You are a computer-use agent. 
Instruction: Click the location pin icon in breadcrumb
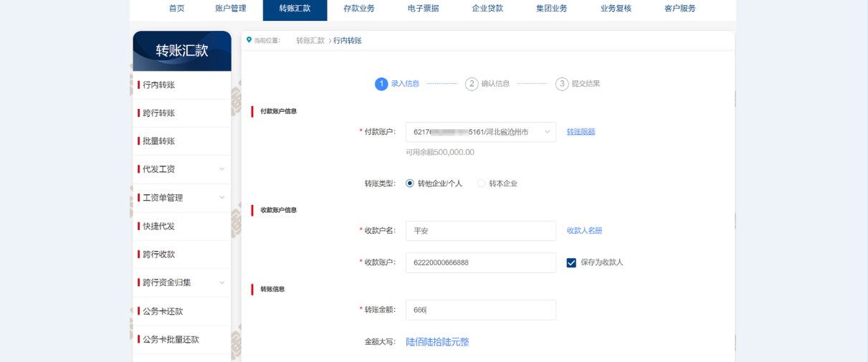(x=249, y=40)
